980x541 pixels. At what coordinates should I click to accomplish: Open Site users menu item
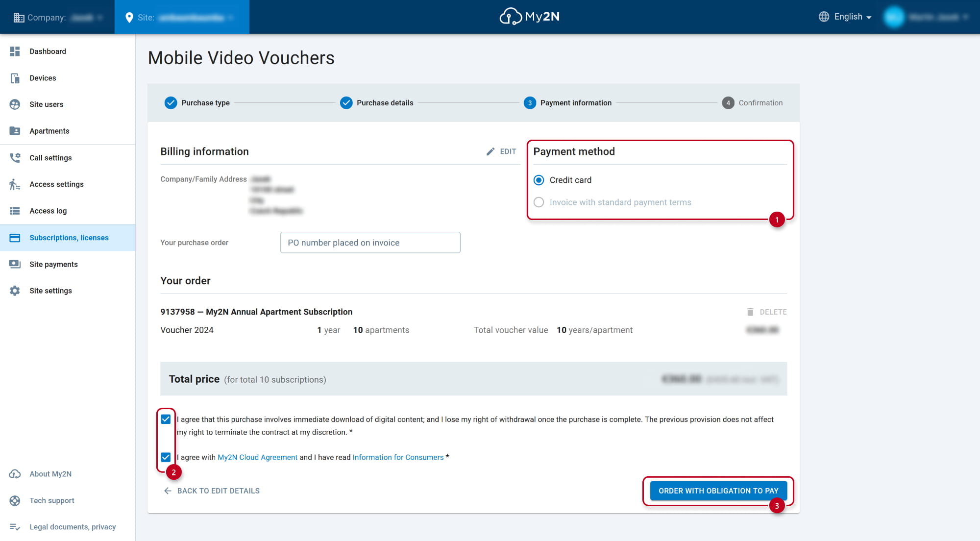pos(46,104)
